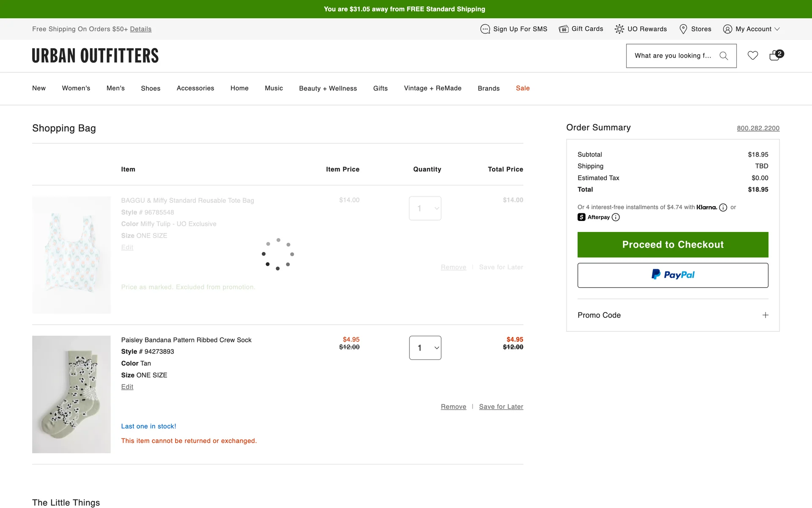
Task: Open the Sale menu item
Action: (522, 88)
